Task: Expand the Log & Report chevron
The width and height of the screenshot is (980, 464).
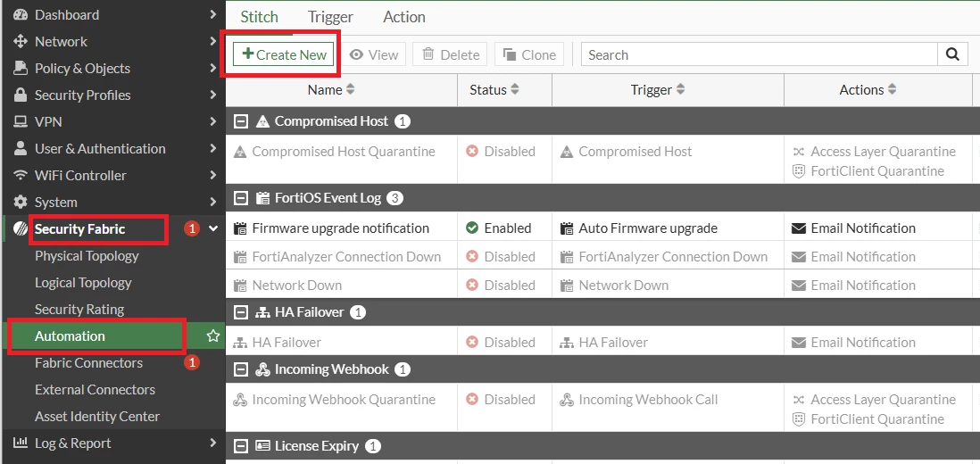Action: [x=213, y=443]
